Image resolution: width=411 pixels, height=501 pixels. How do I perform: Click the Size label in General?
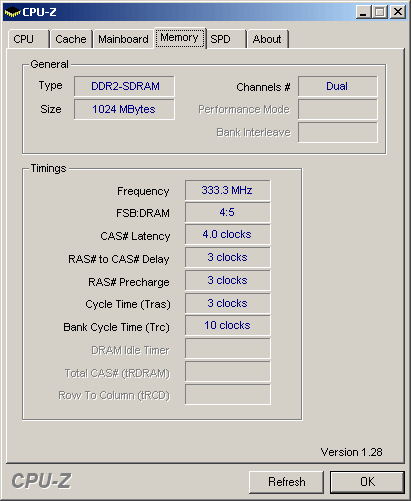pyautogui.click(x=51, y=109)
